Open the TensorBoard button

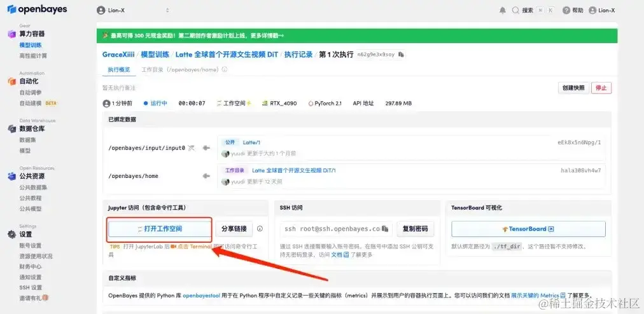click(528, 229)
